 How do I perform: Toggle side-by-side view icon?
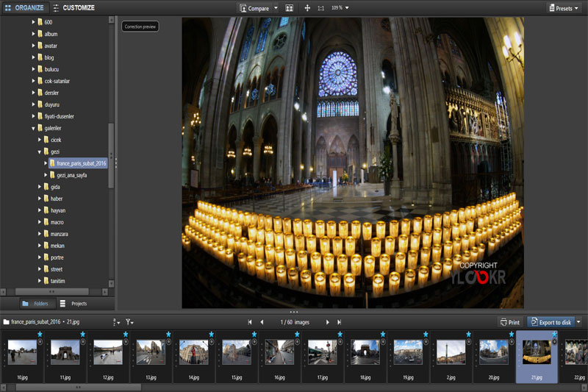pyautogui.click(x=289, y=8)
